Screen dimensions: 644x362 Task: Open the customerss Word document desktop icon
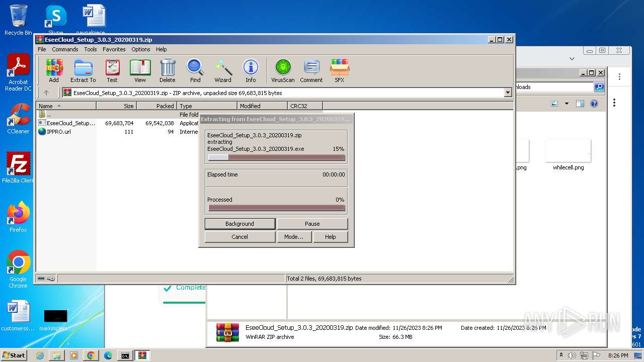(x=18, y=316)
